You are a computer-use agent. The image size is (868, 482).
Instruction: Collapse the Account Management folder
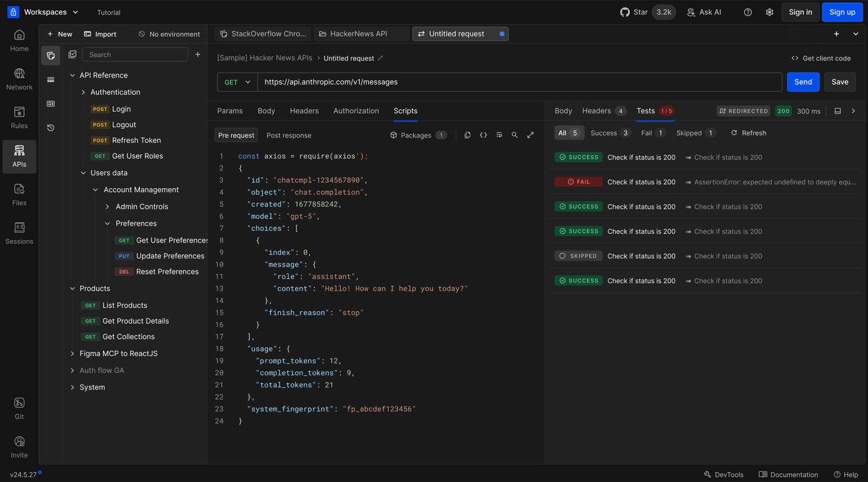[x=95, y=190]
